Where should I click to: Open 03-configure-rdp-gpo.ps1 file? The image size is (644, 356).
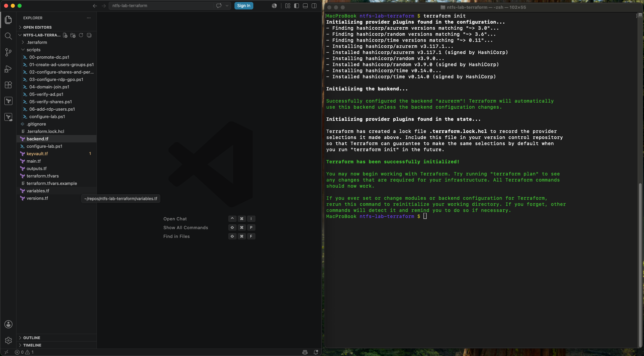56,80
